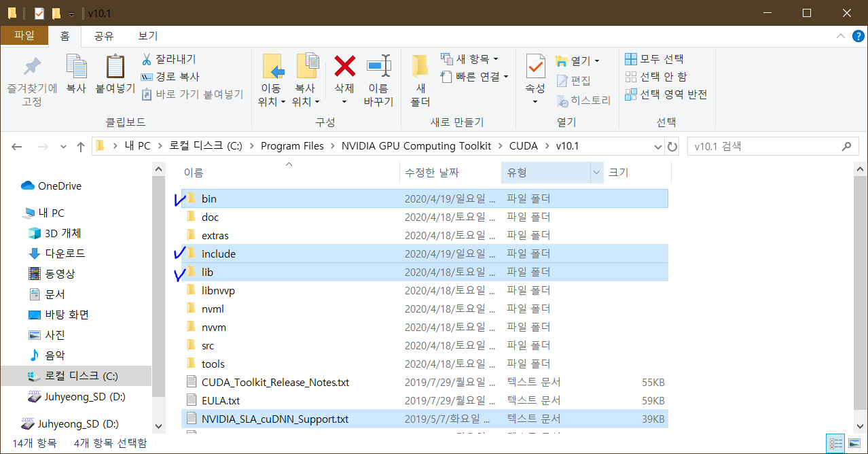Switch to the 보기 (View) tab

point(148,36)
